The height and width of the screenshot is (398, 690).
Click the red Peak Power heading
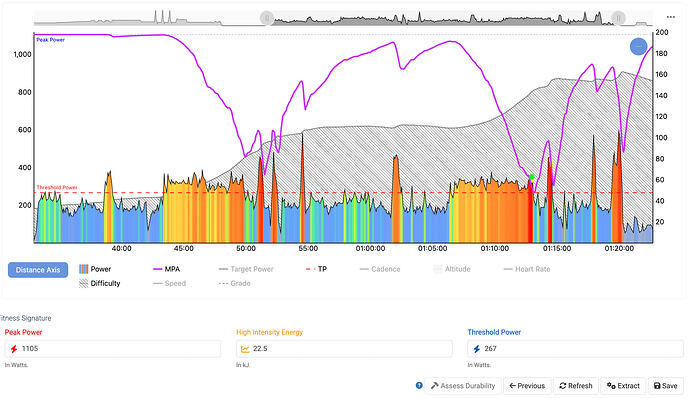click(x=23, y=332)
